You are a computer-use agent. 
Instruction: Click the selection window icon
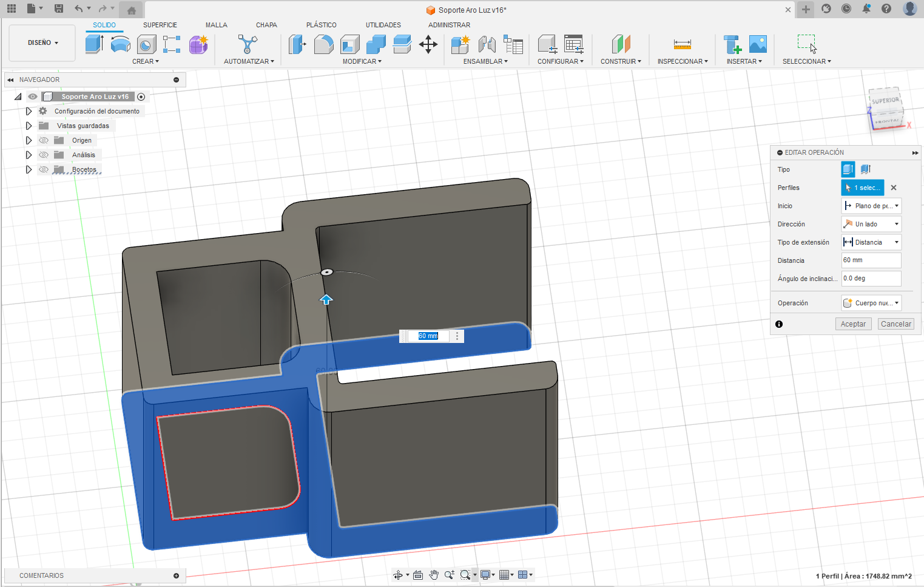point(807,44)
